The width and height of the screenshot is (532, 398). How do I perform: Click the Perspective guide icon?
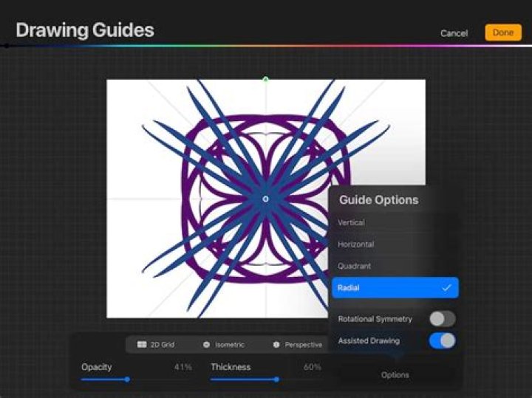pos(276,345)
